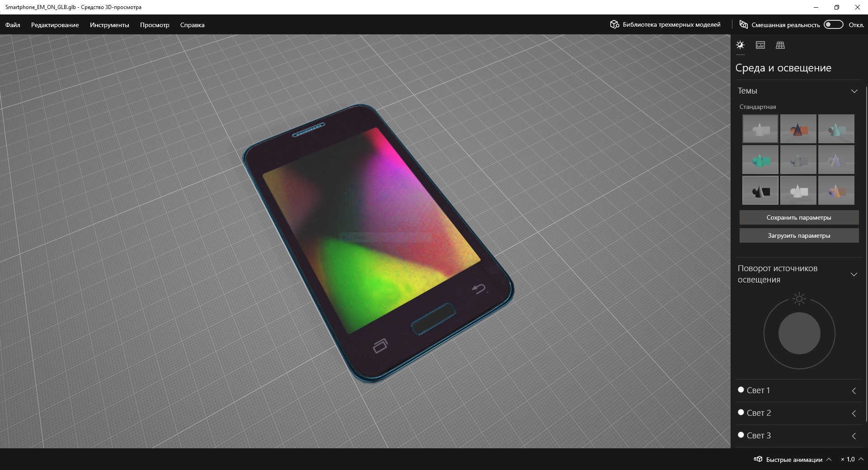Toggle the Свет 3 light radio dot
The height and width of the screenshot is (470, 868).
(741, 435)
